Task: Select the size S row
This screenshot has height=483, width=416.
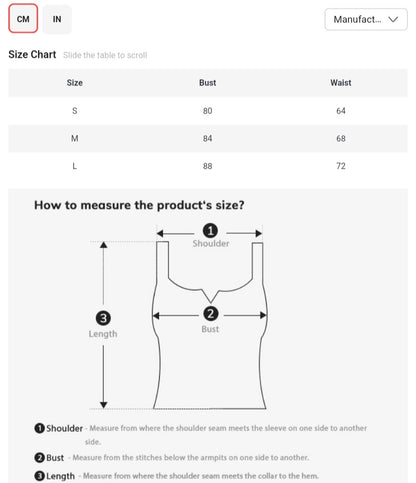Action: pos(208,111)
